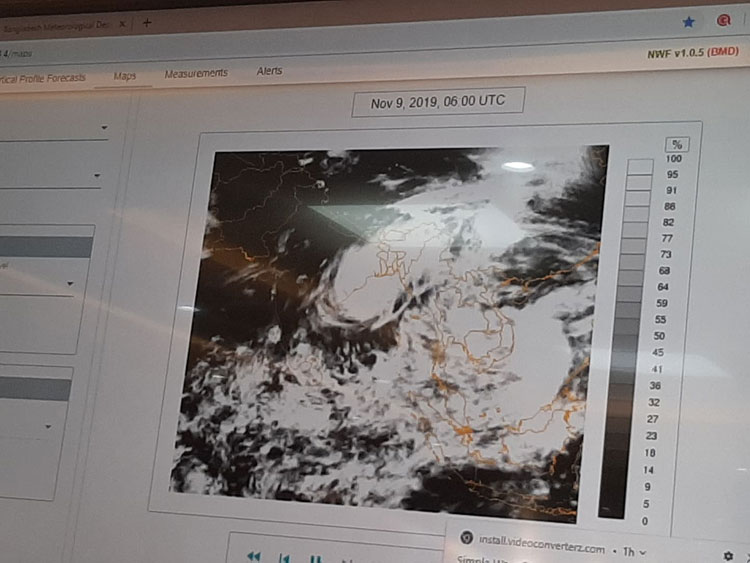Click the notification settings gear icon
Viewport: 750px width, 563px height.
coord(727,553)
